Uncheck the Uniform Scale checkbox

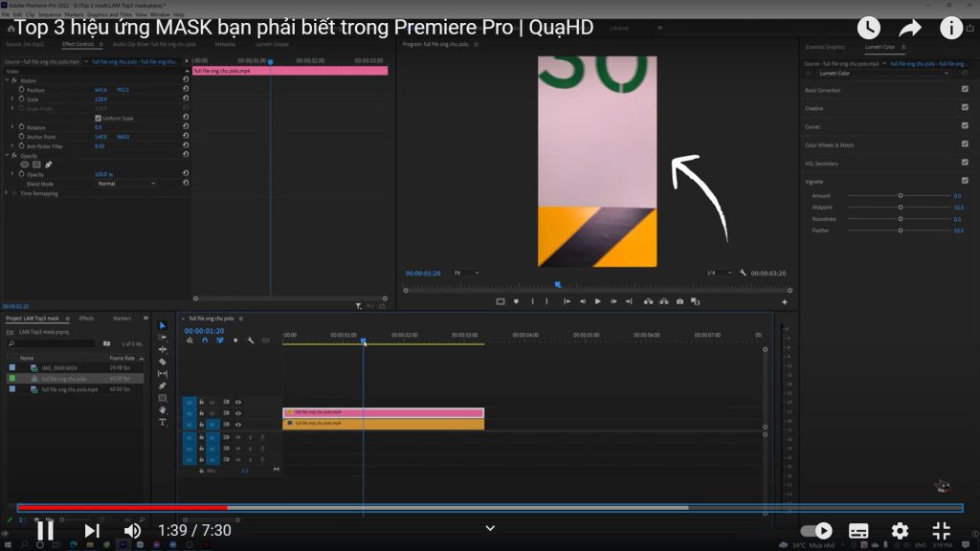[x=99, y=119]
